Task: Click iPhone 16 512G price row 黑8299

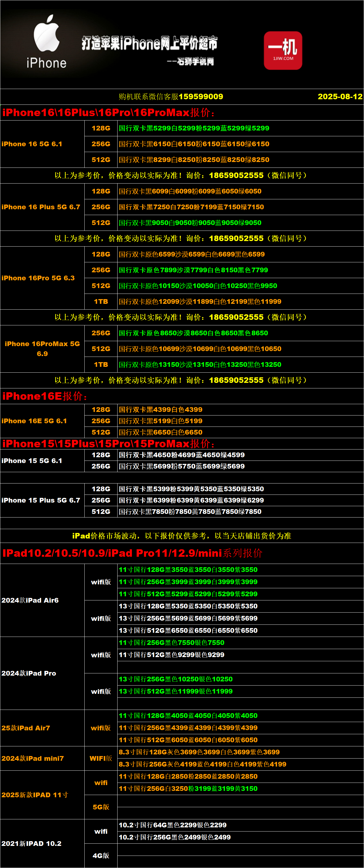Action: [x=240, y=160]
